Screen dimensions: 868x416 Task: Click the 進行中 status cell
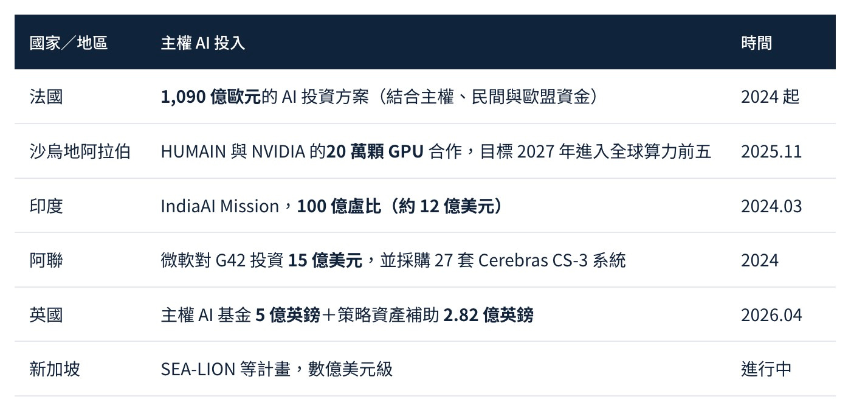tap(766, 369)
